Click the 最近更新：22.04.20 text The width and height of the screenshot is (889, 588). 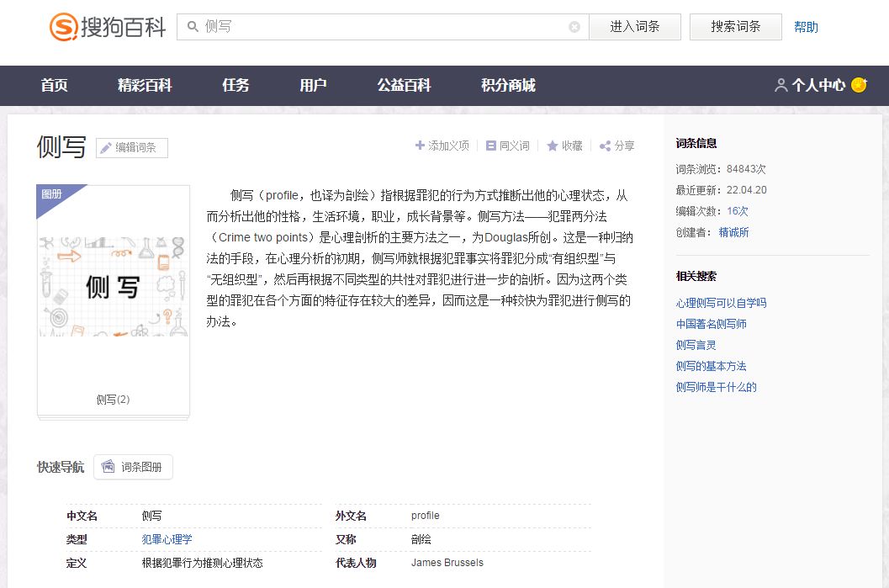click(x=721, y=190)
